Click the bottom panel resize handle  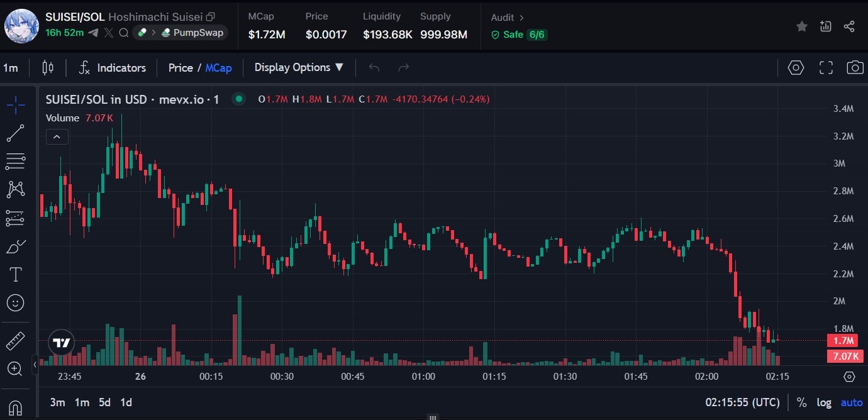point(433,417)
